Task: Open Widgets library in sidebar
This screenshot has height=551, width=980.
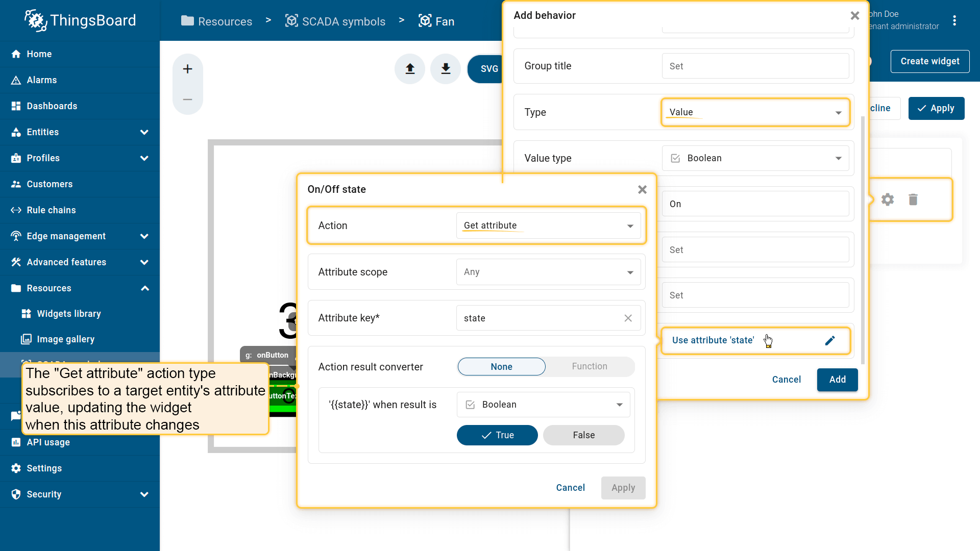Action: pyautogui.click(x=69, y=314)
